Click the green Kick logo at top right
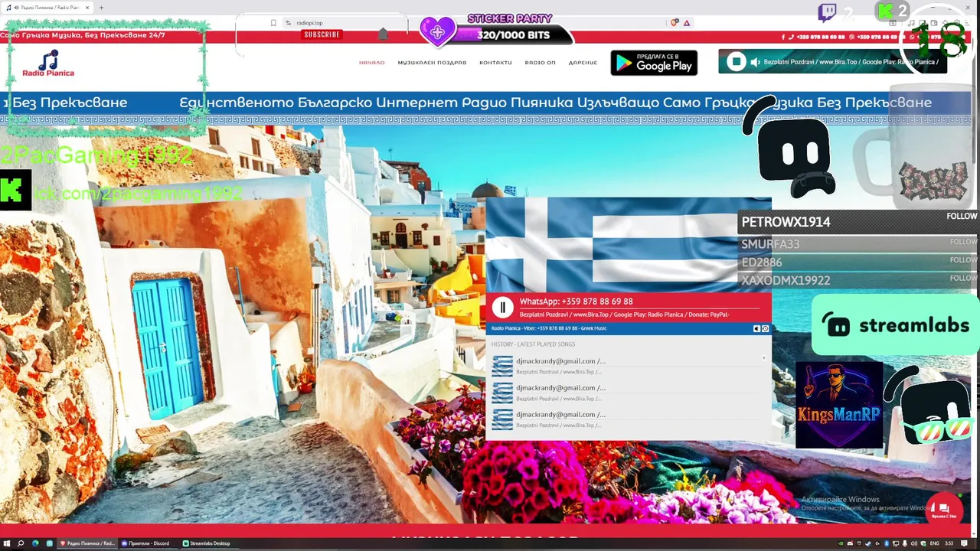Image resolution: width=980 pixels, height=551 pixels. 886,11
